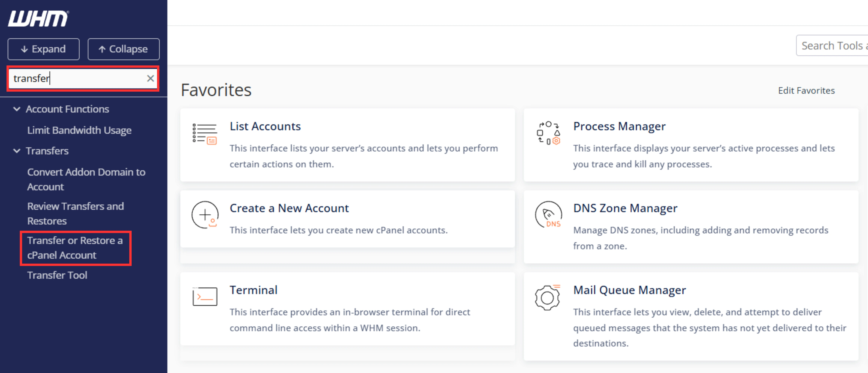868x373 pixels.
Task: Open the List Accounts title link
Action: click(x=265, y=126)
